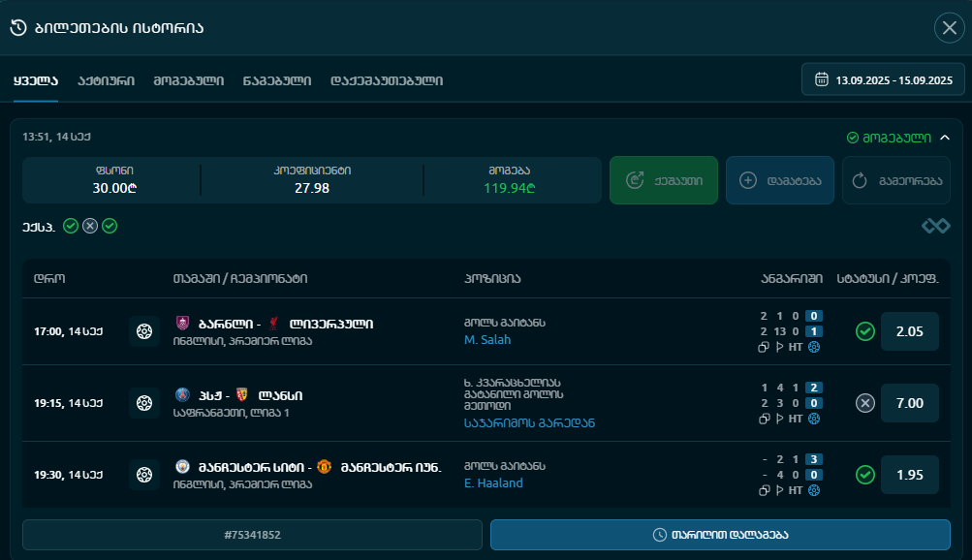Click the flag icon in მანჩესტერ სიტი scores
This screenshot has width=972, height=560.
(780, 490)
